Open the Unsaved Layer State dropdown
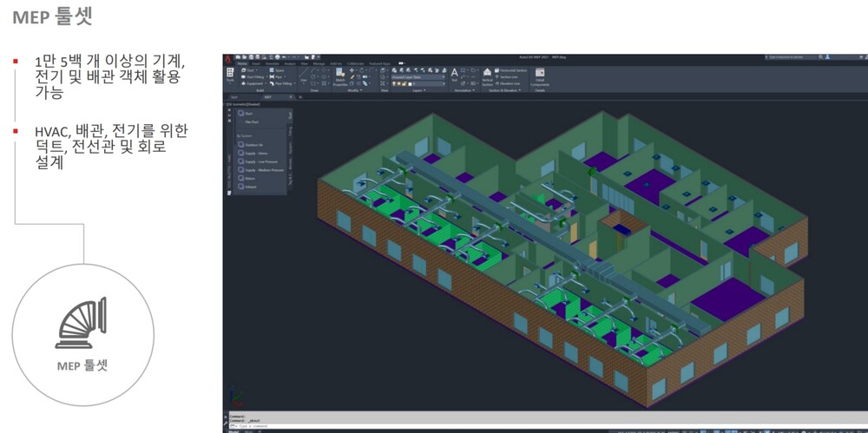This screenshot has width=868, height=433. point(418,76)
